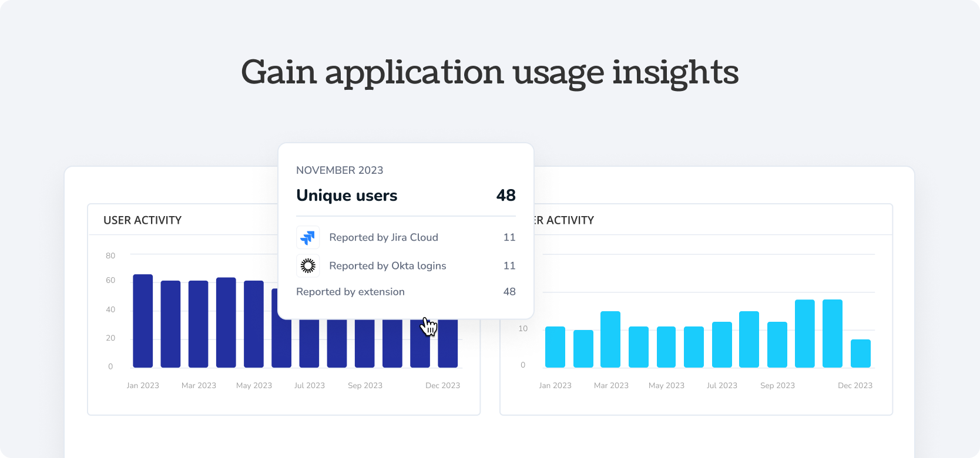Click the y-axis value 20 on dark blue chart
The width and height of the screenshot is (980, 458).
[110, 338]
